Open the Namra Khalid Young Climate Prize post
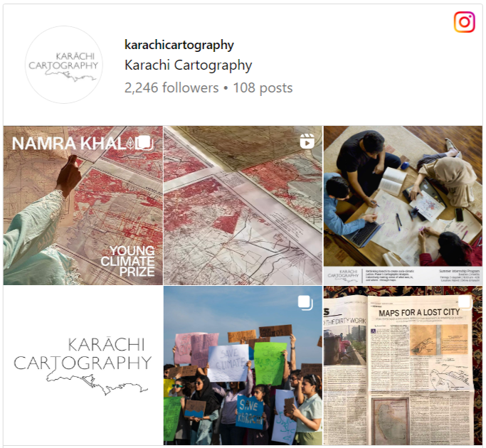The height and width of the screenshot is (448, 486). point(83,206)
